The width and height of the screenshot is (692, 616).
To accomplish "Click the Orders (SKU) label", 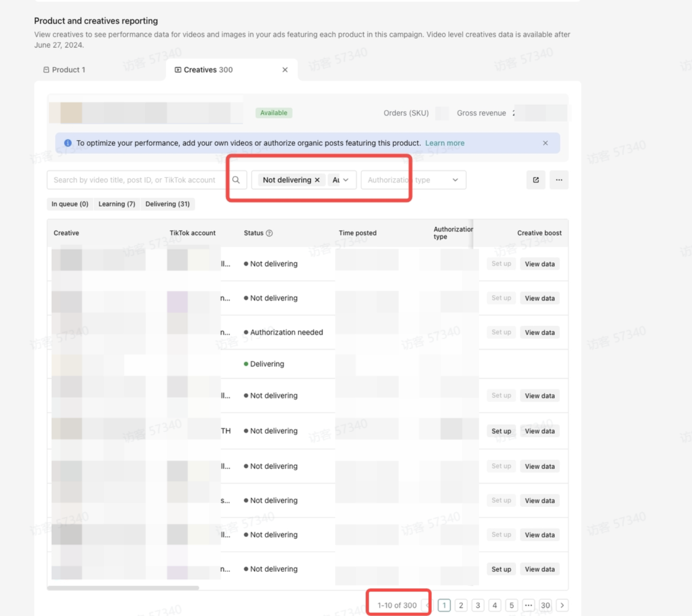I will pos(406,113).
